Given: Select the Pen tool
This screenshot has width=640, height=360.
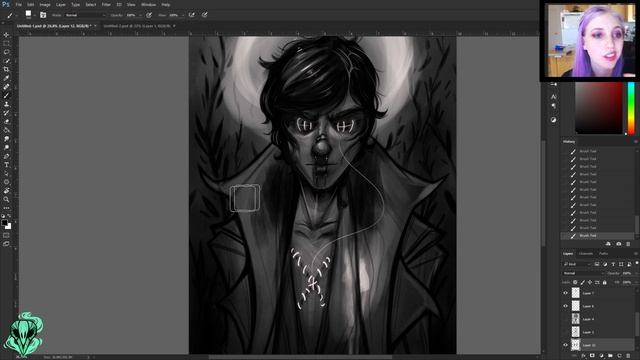Looking at the screenshot, I should pyautogui.click(x=6, y=156).
